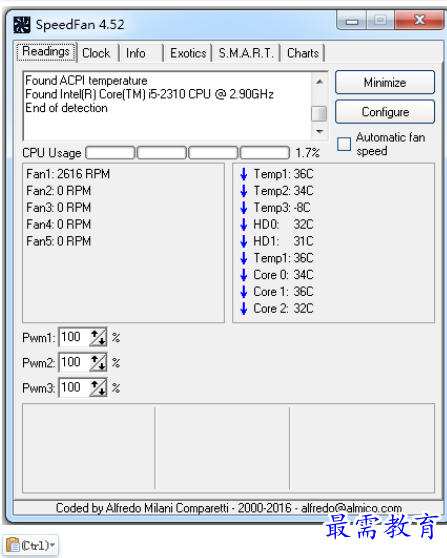Close the SpeedFan 4.52 window
Image resolution: width=447 pixels, height=558 pixels.
(419, 21)
